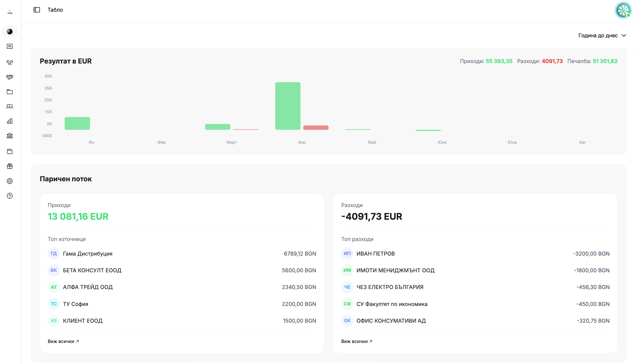Click the АЛФА ТРЕЙД ООД row

click(182, 287)
